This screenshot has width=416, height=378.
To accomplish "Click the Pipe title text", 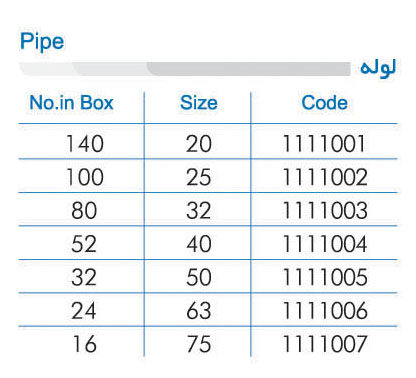I will point(42,42).
